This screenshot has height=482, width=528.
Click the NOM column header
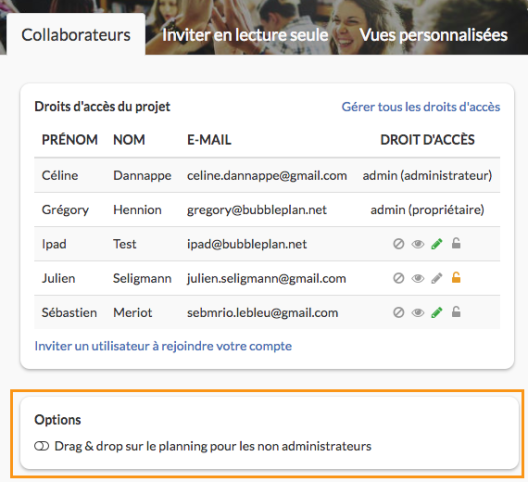coord(129,139)
